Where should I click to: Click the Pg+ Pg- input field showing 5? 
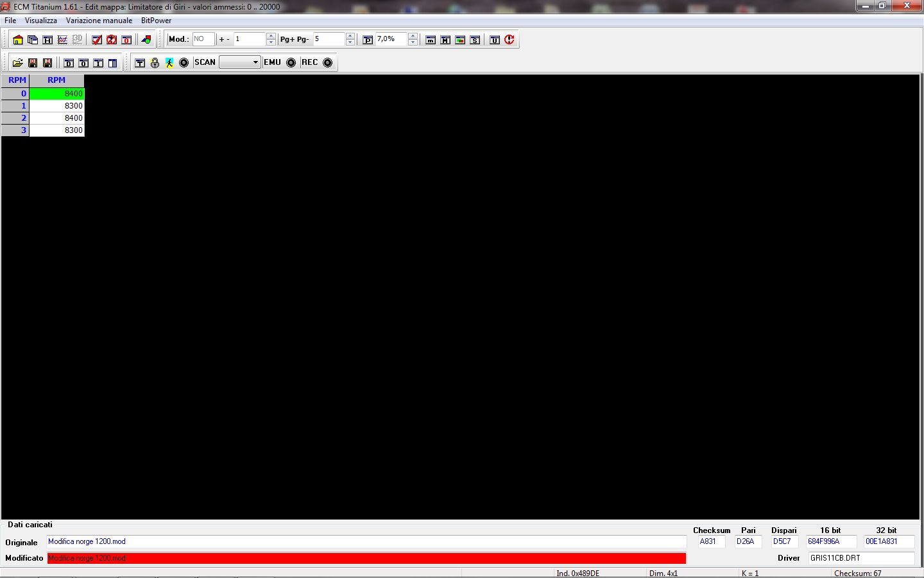click(329, 39)
